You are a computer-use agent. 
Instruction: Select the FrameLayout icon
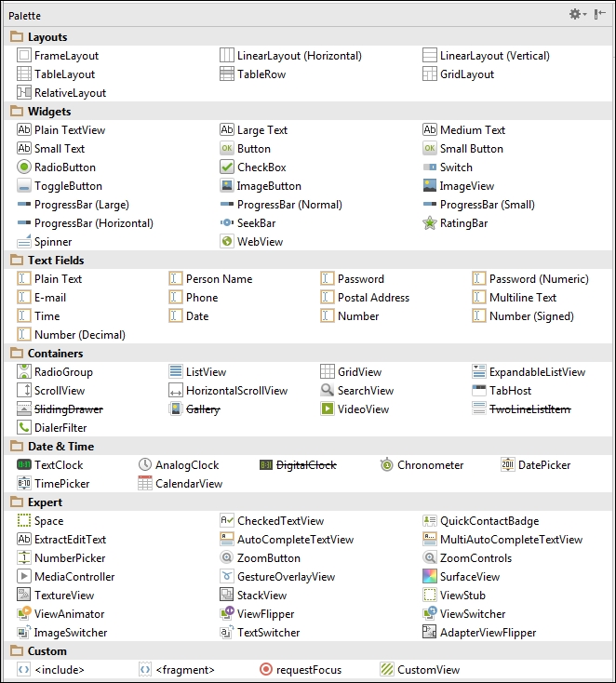24,56
